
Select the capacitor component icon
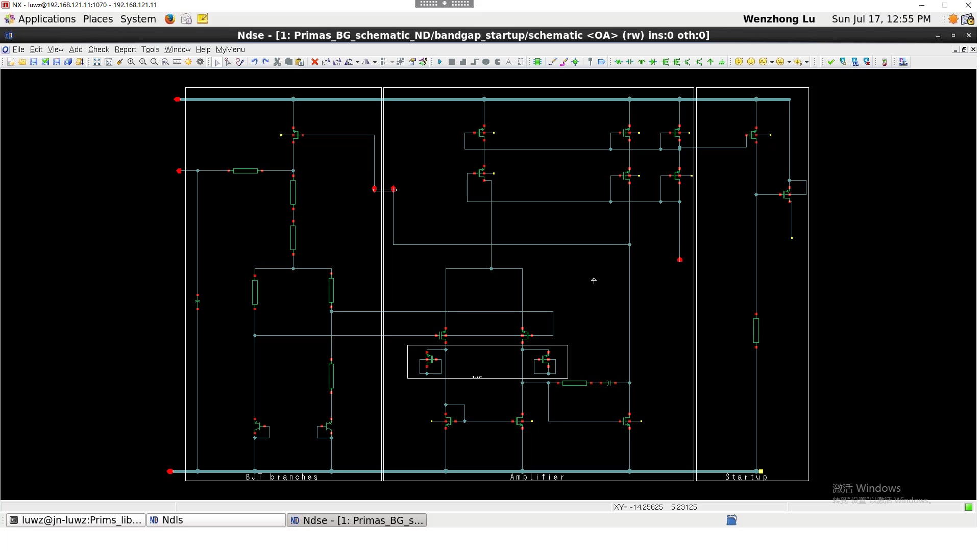click(630, 62)
